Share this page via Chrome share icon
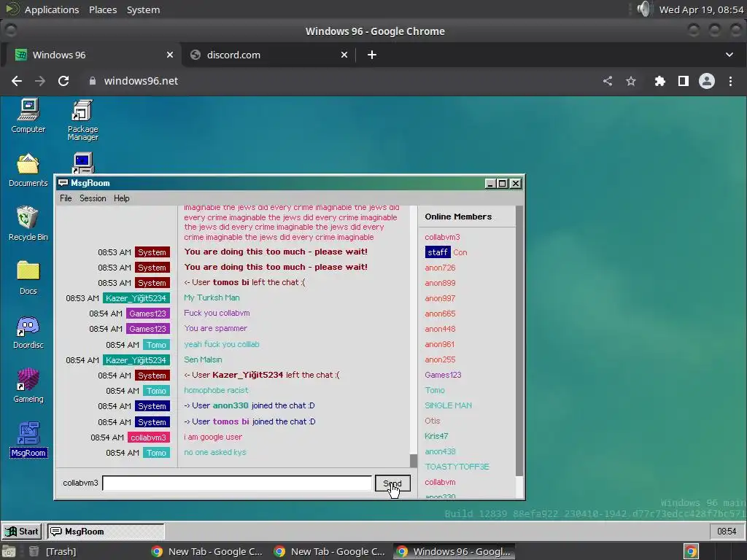The image size is (747, 560). tap(608, 81)
